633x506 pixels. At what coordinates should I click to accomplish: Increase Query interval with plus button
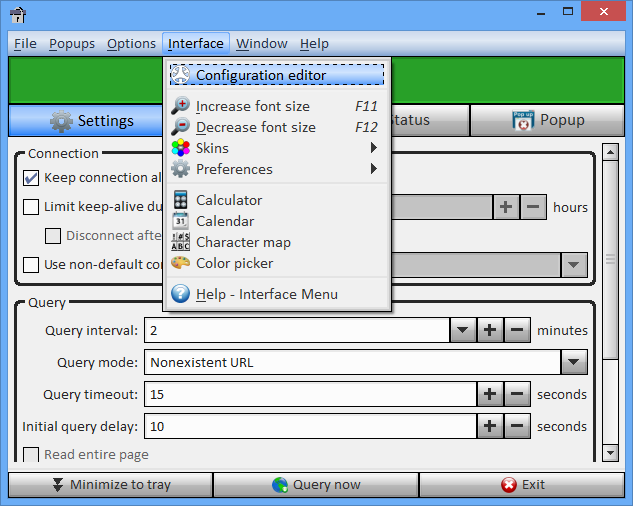coord(490,330)
